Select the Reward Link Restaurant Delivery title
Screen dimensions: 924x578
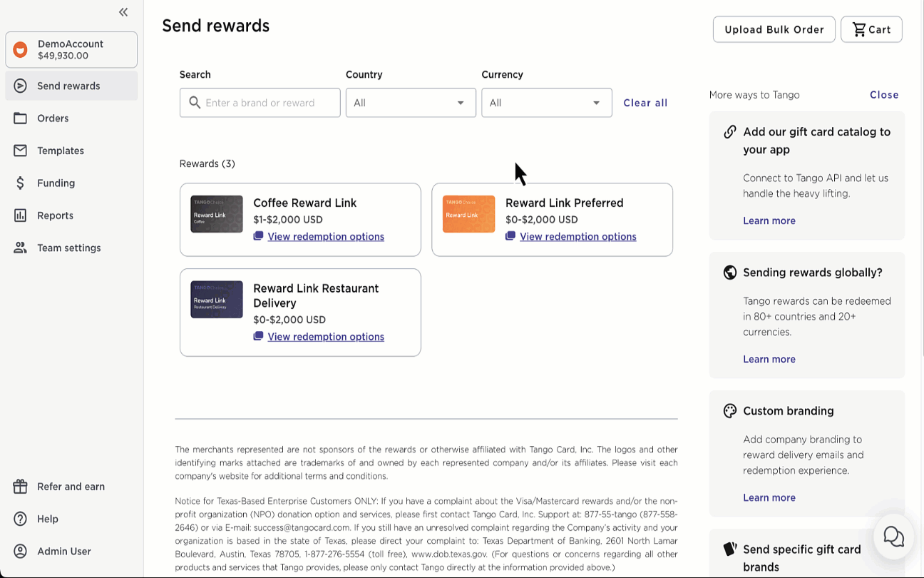click(x=316, y=295)
